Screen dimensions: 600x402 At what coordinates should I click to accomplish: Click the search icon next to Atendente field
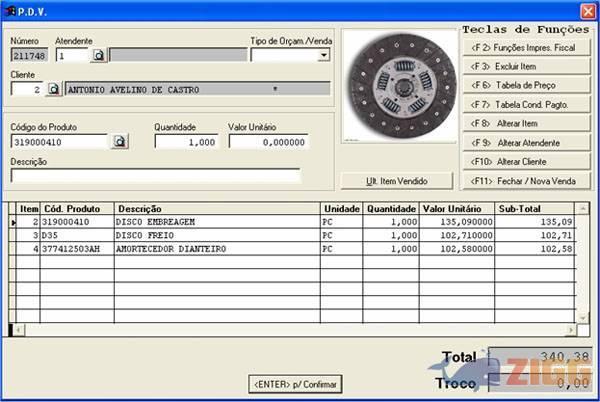click(x=99, y=56)
